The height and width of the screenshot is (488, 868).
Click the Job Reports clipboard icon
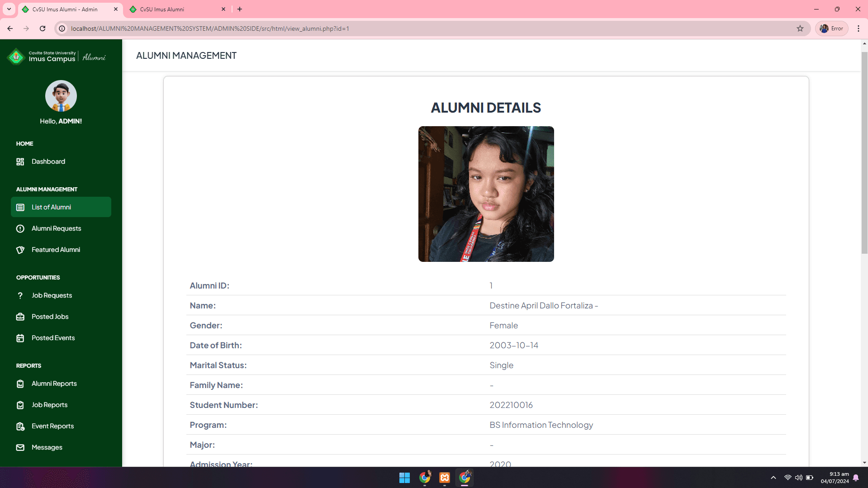click(x=20, y=405)
